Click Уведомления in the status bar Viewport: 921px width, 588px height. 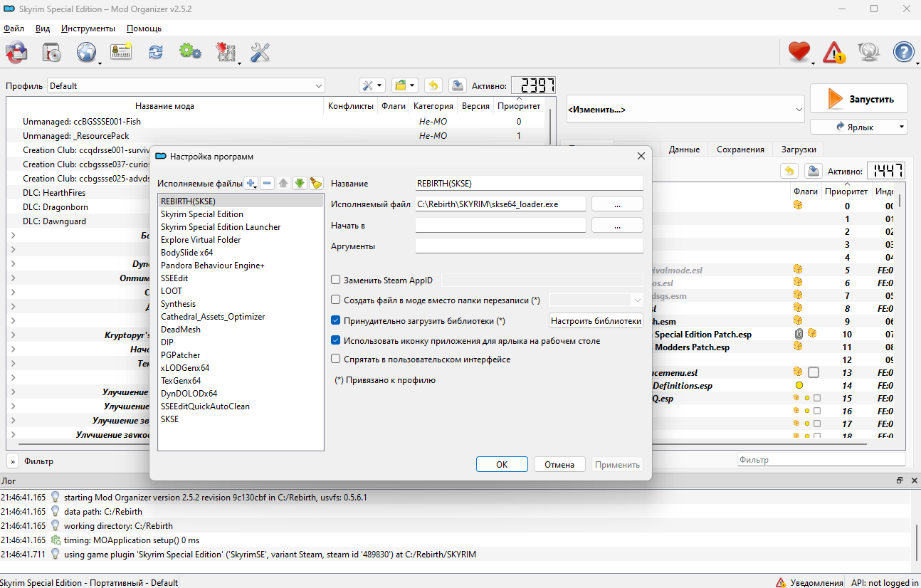click(x=809, y=582)
